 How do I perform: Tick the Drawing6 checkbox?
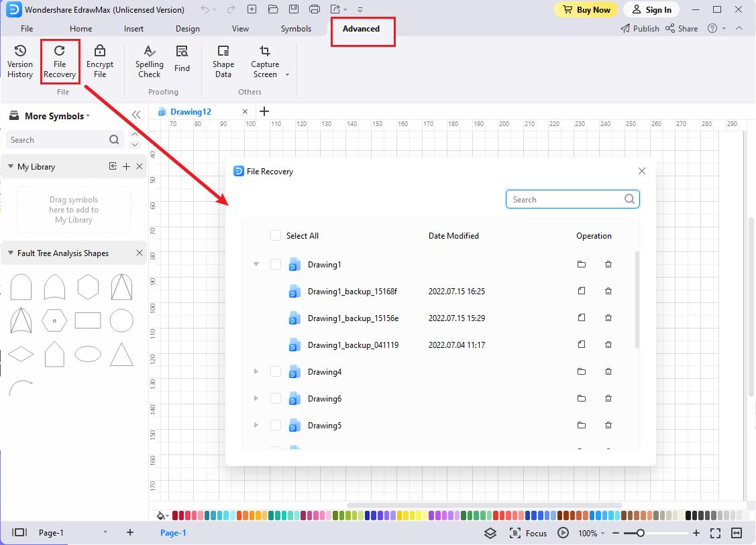point(275,398)
